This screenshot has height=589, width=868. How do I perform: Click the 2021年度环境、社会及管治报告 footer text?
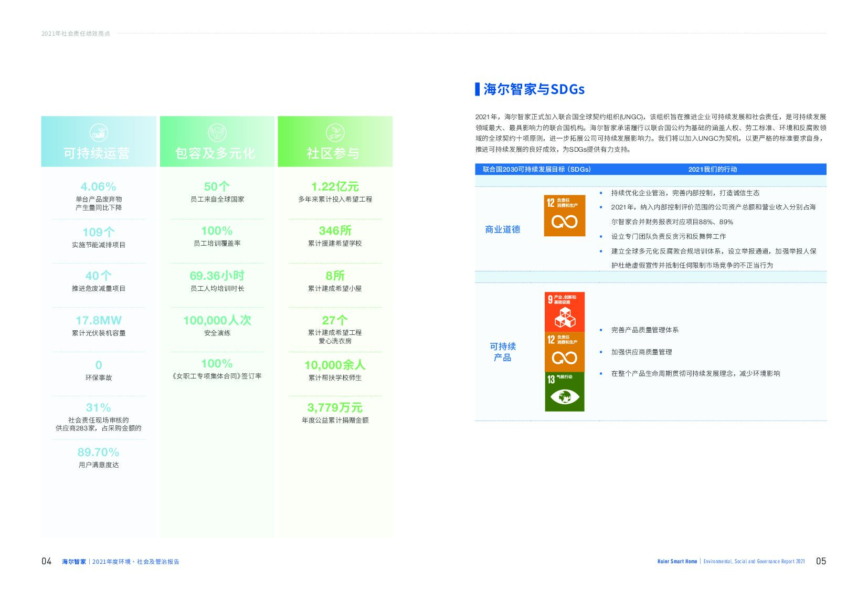(135, 562)
